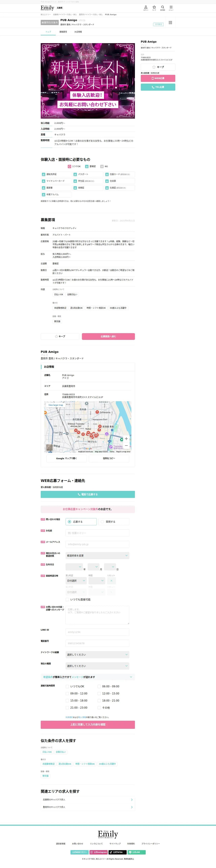Click the star キープ button under job details
Screen dimensions: 216x868
coord(60,336)
